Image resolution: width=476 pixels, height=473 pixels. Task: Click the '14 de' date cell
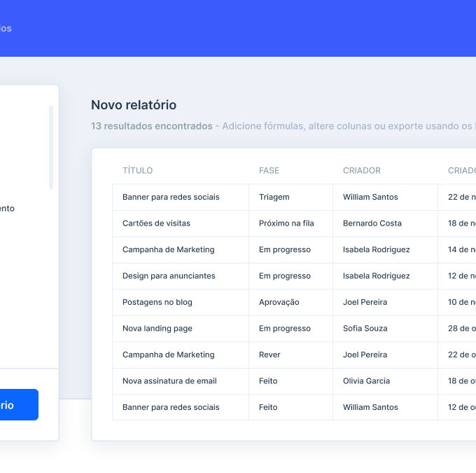tap(457, 250)
